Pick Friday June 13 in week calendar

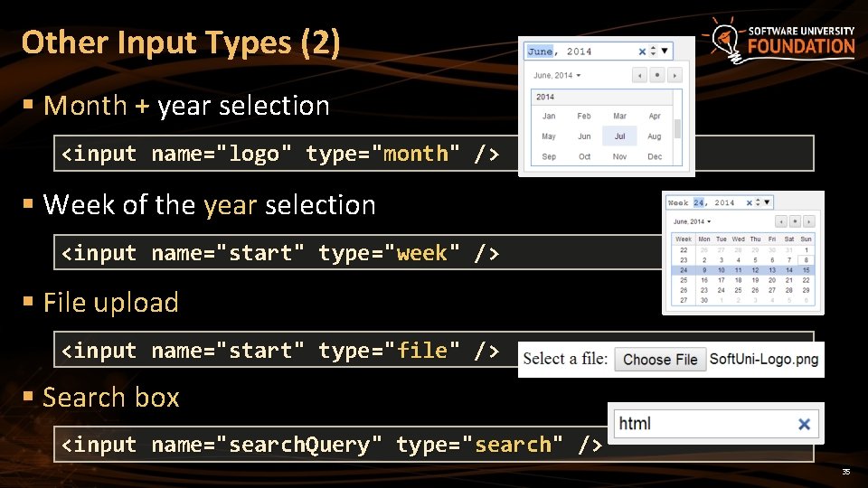click(771, 270)
